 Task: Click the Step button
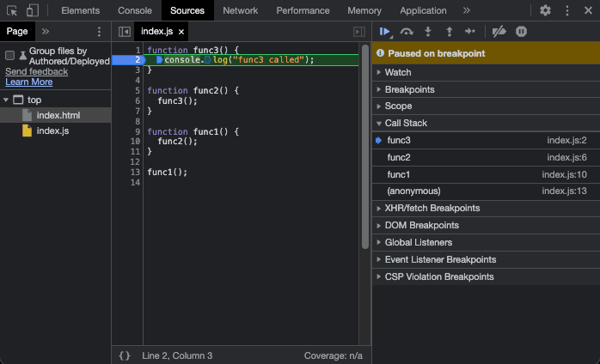point(470,32)
